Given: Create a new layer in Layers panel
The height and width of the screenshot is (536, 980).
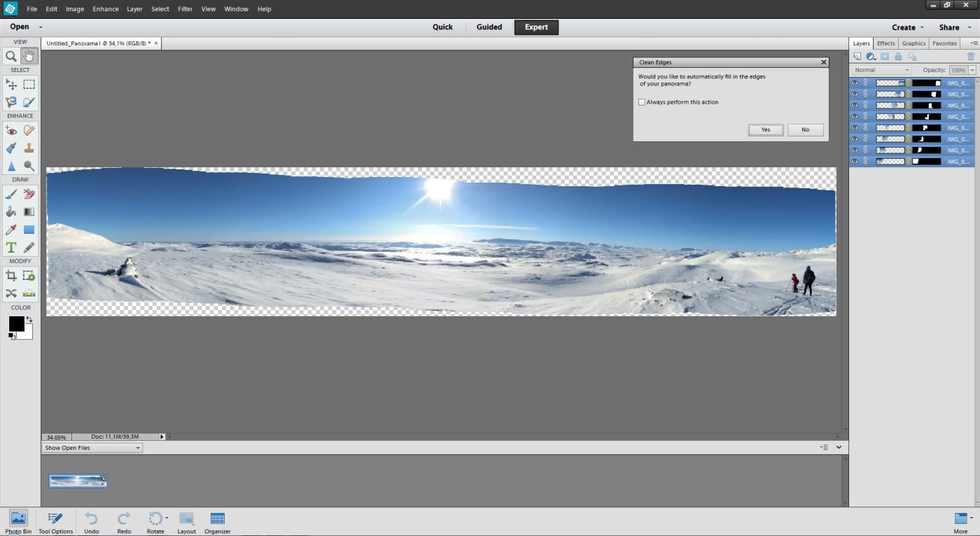Looking at the screenshot, I should (x=857, y=57).
